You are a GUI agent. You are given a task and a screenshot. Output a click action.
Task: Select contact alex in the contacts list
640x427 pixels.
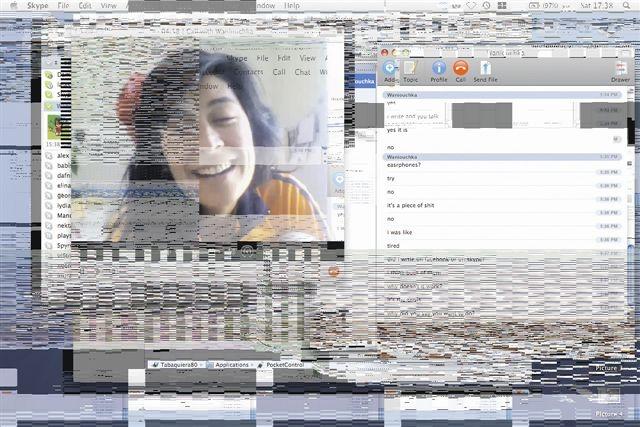coord(63,156)
